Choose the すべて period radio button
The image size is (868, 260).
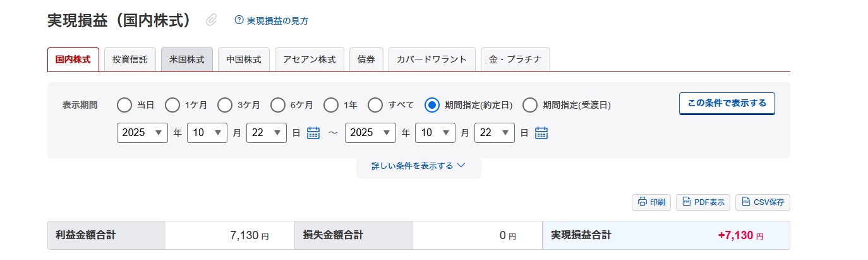[x=375, y=105]
